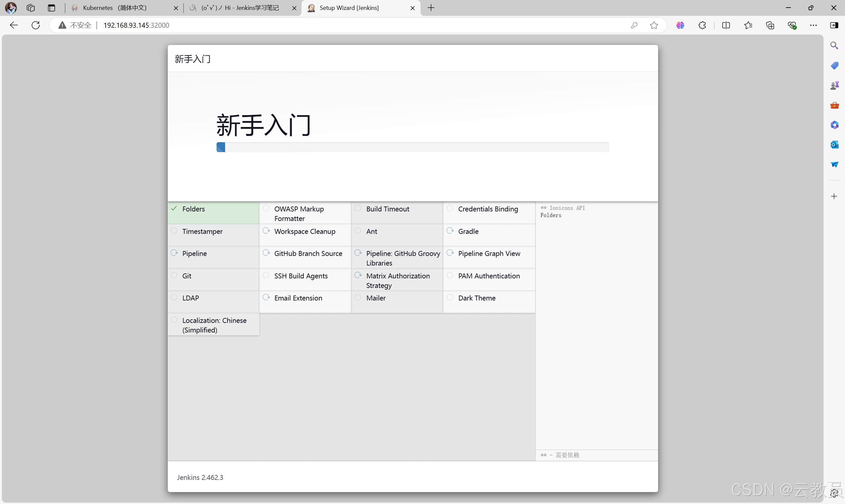Viewport: 845px width, 504px height.
Task: Click the Pipeline installing spinner icon
Action: (x=174, y=253)
